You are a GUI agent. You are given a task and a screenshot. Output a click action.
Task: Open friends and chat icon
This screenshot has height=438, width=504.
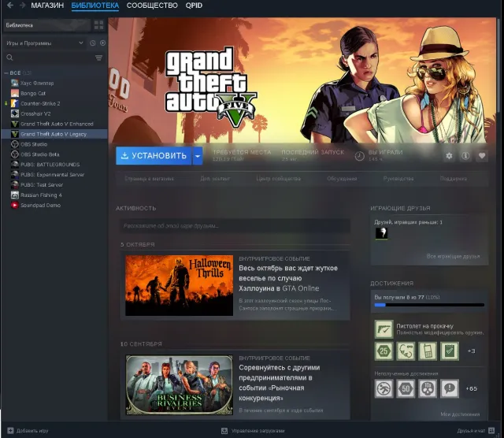[x=491, y=430]
